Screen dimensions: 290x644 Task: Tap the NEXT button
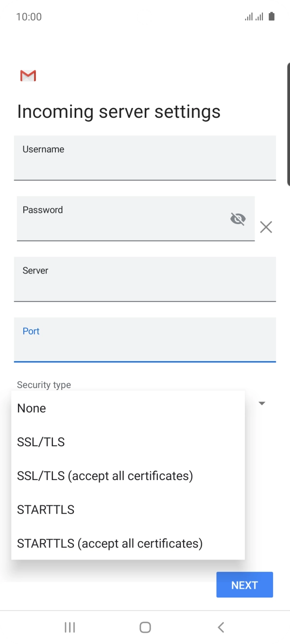(x=244, y=585)
